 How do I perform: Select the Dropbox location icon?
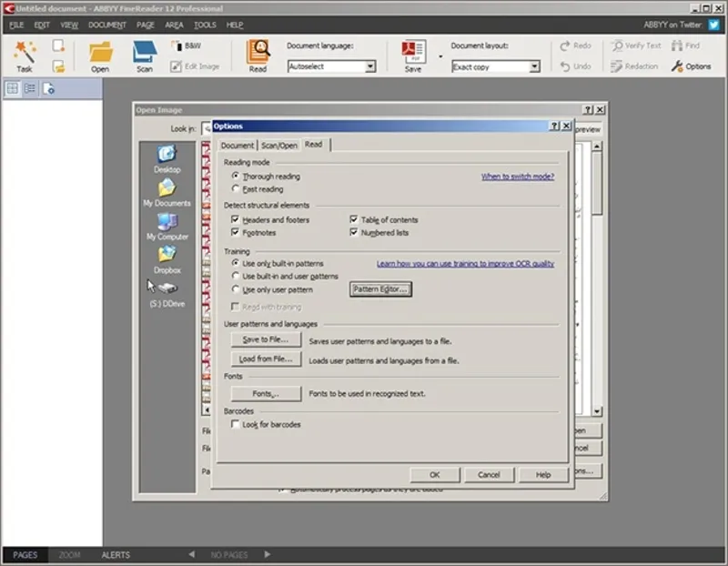(x=167, y=256)
